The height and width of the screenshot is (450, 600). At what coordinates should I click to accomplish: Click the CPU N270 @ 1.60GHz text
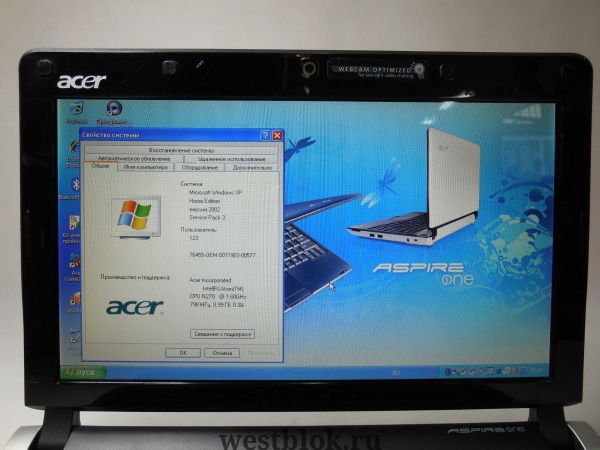point(218,297)
